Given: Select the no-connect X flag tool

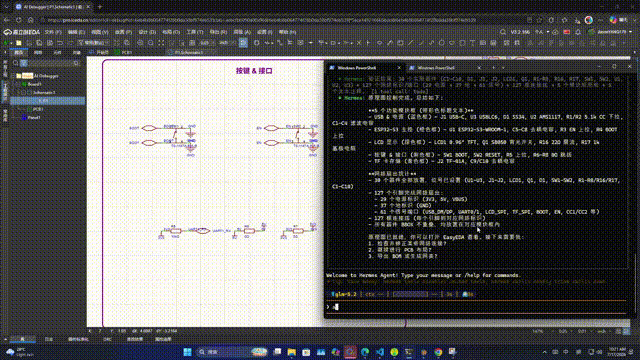Looking at the screenshot, I should pyautogui.click(x=359, y=42).
